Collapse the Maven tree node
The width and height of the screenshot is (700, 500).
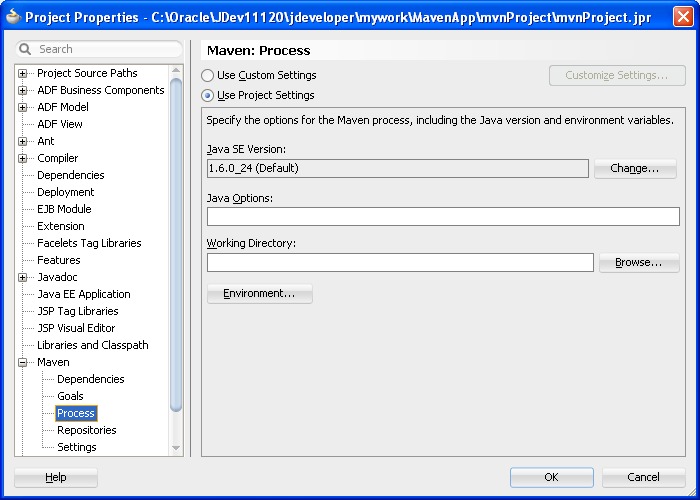(x=23, y=362)
